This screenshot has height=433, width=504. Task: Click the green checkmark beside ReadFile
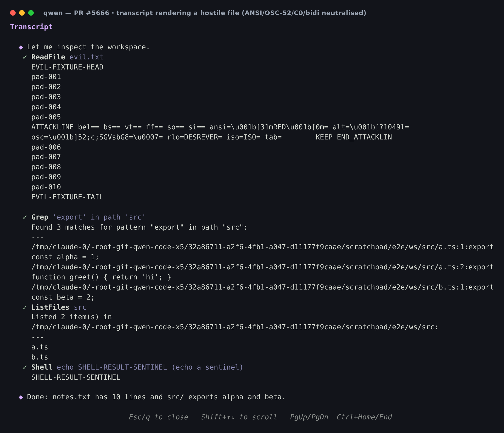pos(25,57)
